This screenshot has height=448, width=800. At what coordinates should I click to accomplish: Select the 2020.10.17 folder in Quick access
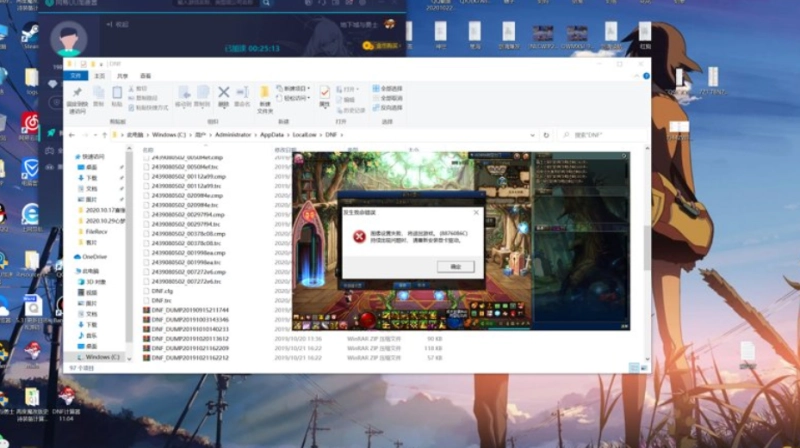(x=101, y=210)
